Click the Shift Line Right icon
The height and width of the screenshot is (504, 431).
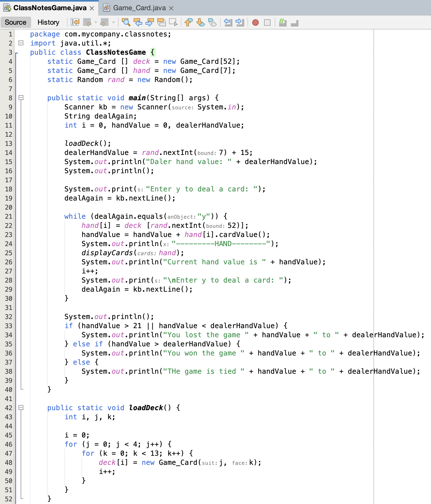(239, 23)
